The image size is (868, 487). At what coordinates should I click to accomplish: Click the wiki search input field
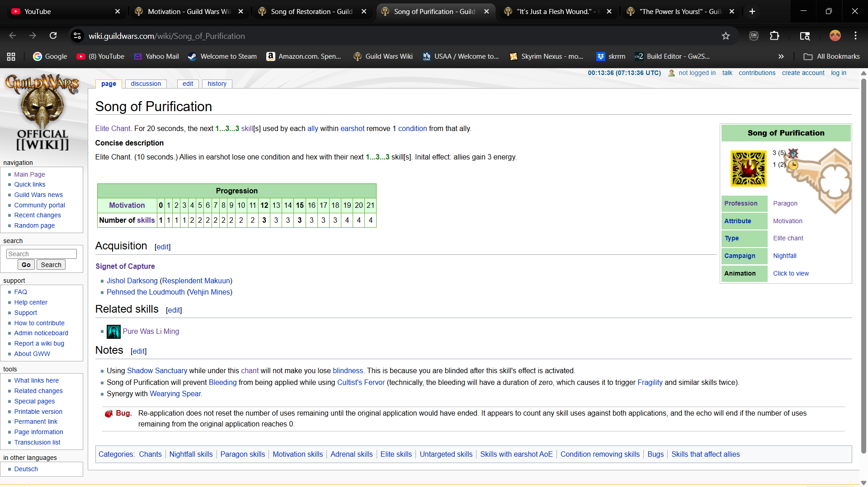pyautogui.click(x=42, y=254)
